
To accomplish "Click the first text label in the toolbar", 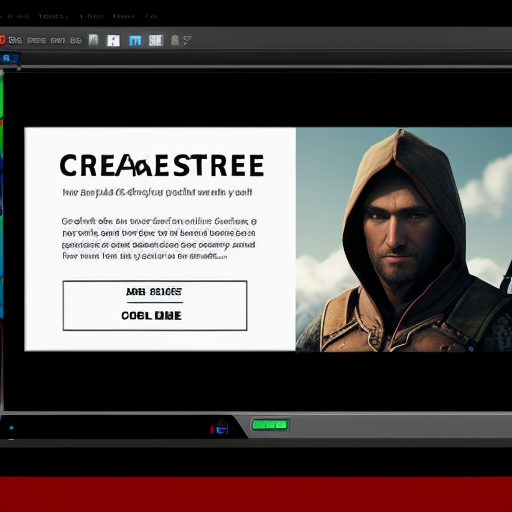I will [15, 40].
